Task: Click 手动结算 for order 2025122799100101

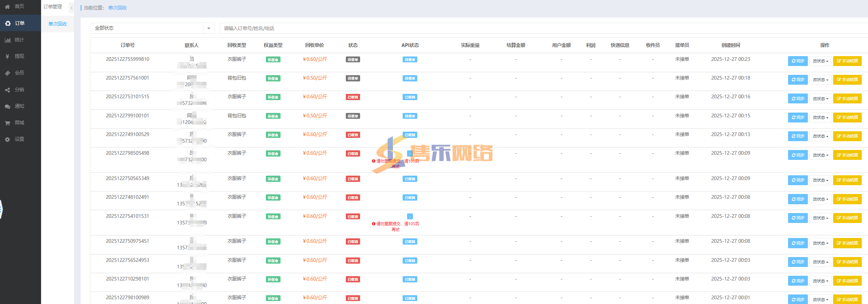Action: 847,117
